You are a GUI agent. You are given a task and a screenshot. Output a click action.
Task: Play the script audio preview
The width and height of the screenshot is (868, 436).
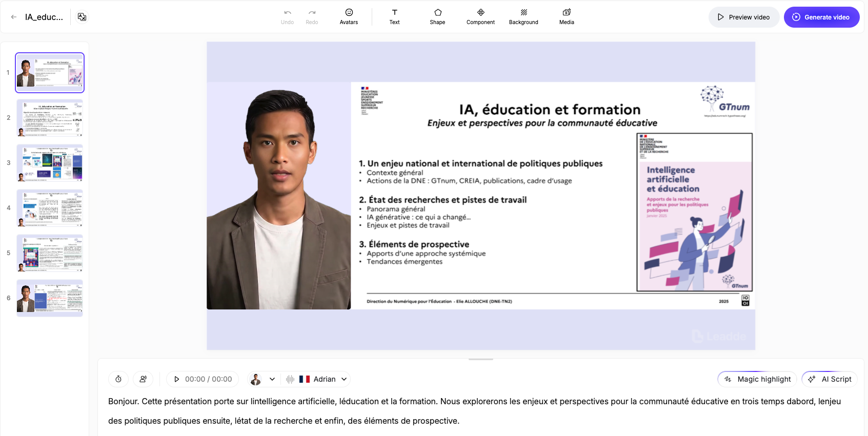(x=177, y=379)
